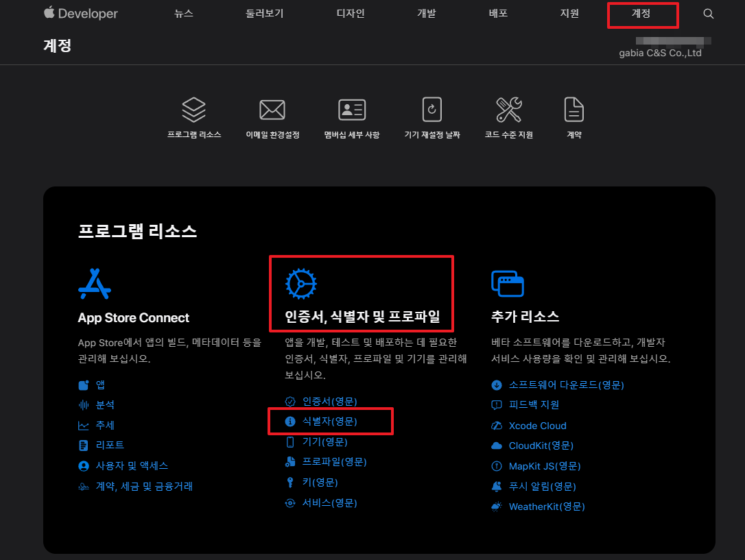The width and height of the screenshot is (745, 560).
Task: Open the 둘러보기 nav menu
Action: click(x=264, y=13)
